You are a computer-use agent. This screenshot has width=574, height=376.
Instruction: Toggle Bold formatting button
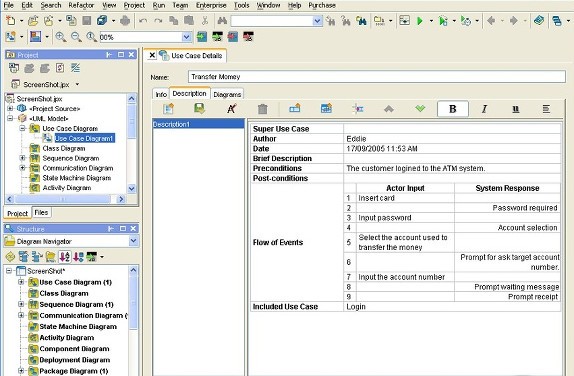click(453, 109)
